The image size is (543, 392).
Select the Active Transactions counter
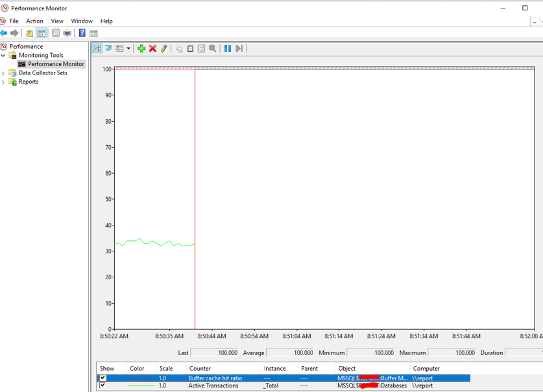coord(213,386)
